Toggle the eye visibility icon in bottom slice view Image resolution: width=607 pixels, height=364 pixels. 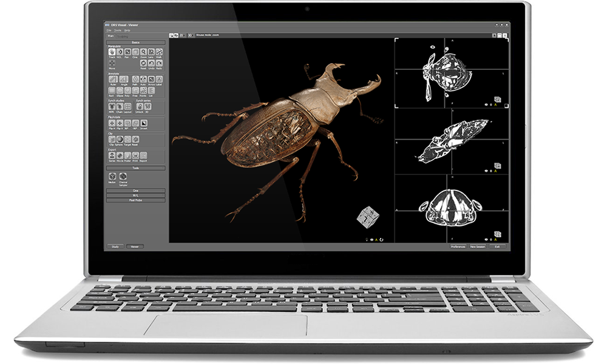coord(486,240)
